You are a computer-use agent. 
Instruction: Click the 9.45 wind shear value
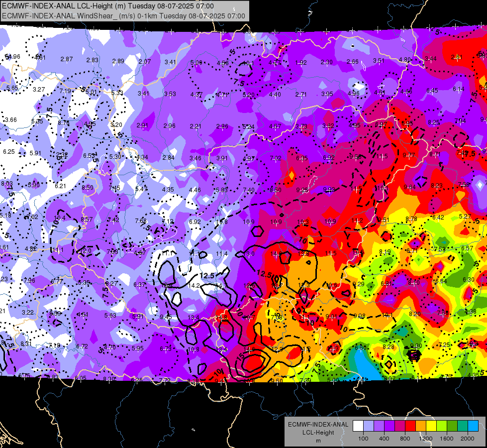[166, 317]
